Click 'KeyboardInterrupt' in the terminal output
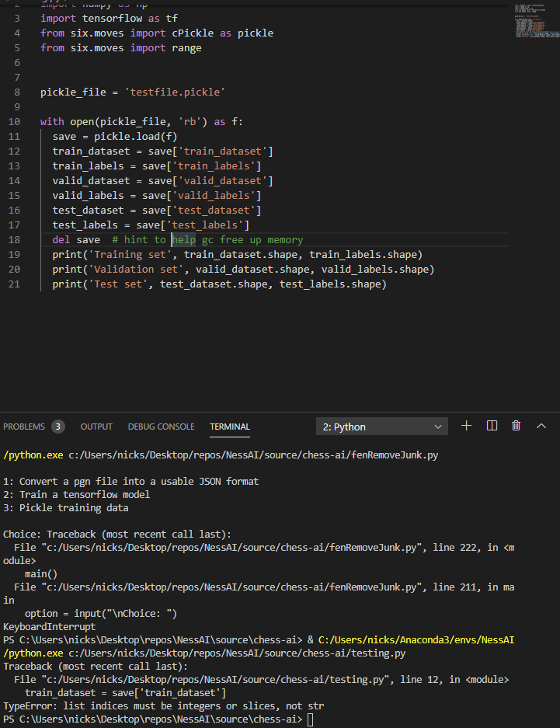The width and height of the screenshot is (560, 728). coord(49,627)
